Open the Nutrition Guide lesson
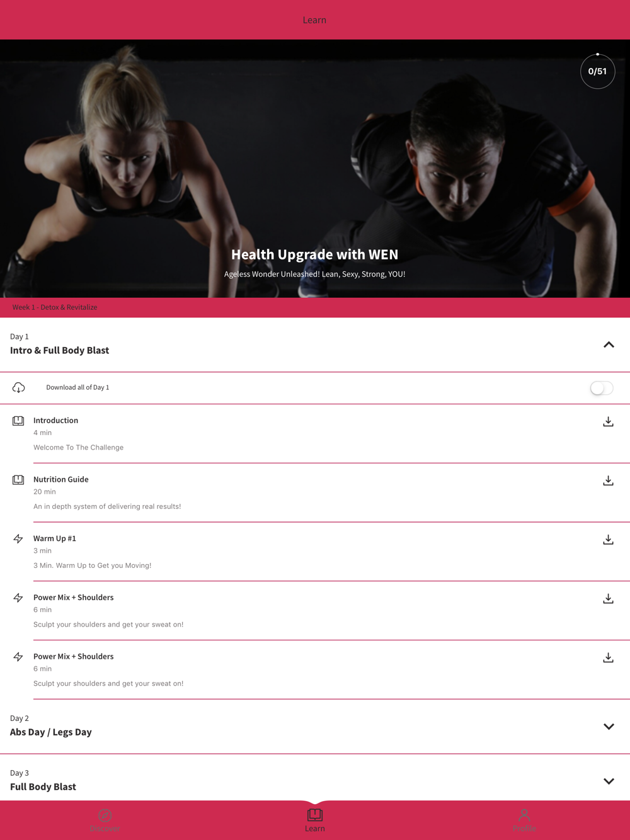Image resolution: width=630 pixels, height=840 pixels. tap(315, 492)
